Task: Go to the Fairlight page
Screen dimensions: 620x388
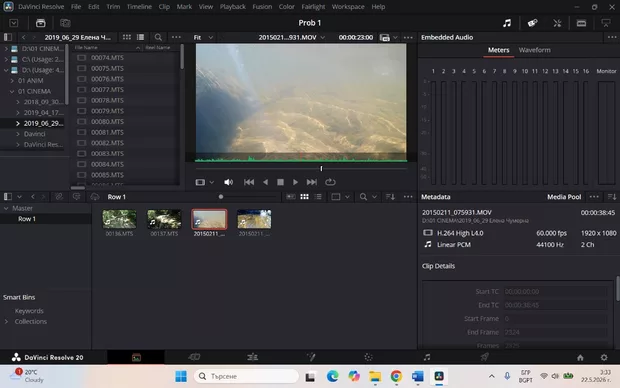Action: 427,358
